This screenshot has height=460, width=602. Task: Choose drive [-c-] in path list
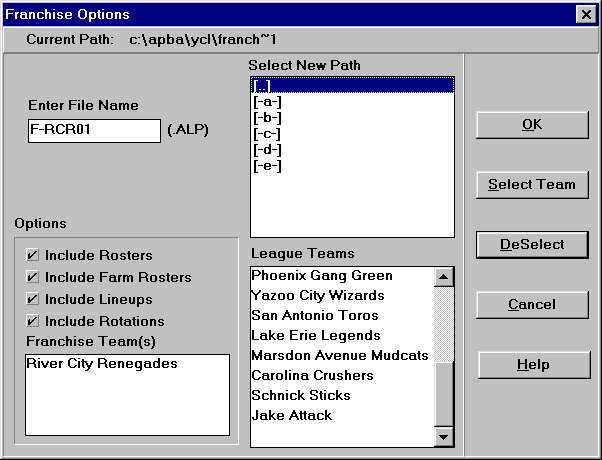click(267, 134)
